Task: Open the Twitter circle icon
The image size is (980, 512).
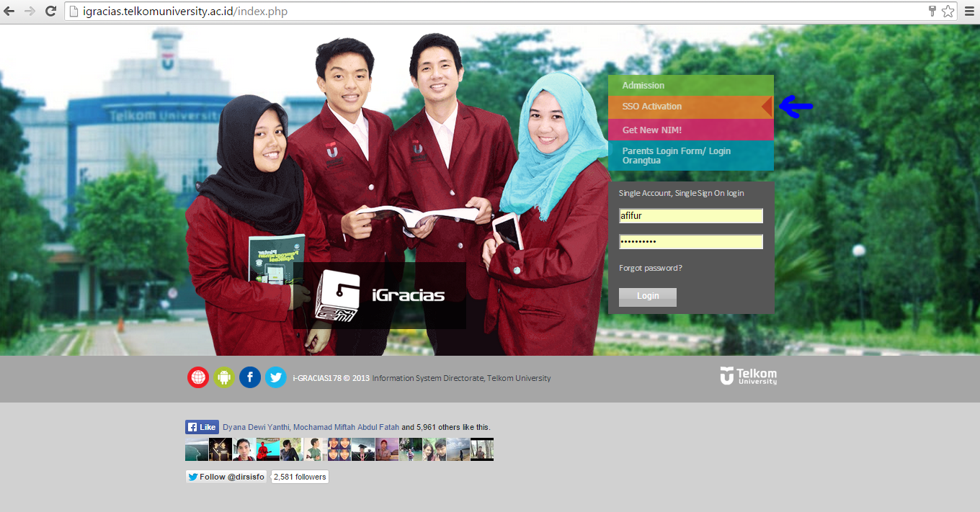Action: pos(275,377)
